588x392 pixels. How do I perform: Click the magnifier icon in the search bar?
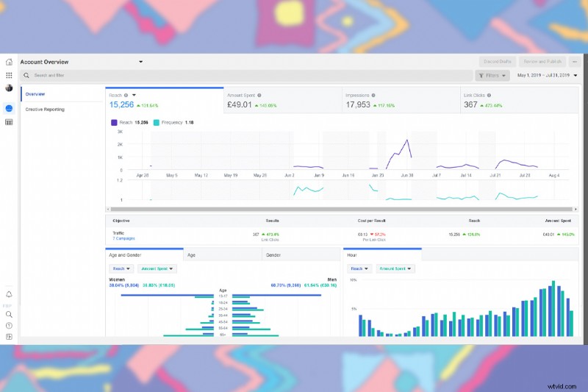pyautogui.click(x=26, y=76)
